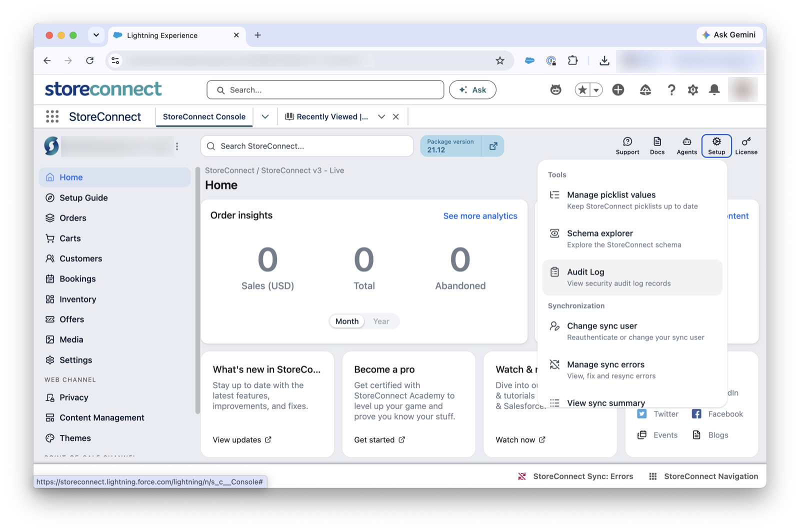Close the Recently Viewed tab

coord(396,116)
